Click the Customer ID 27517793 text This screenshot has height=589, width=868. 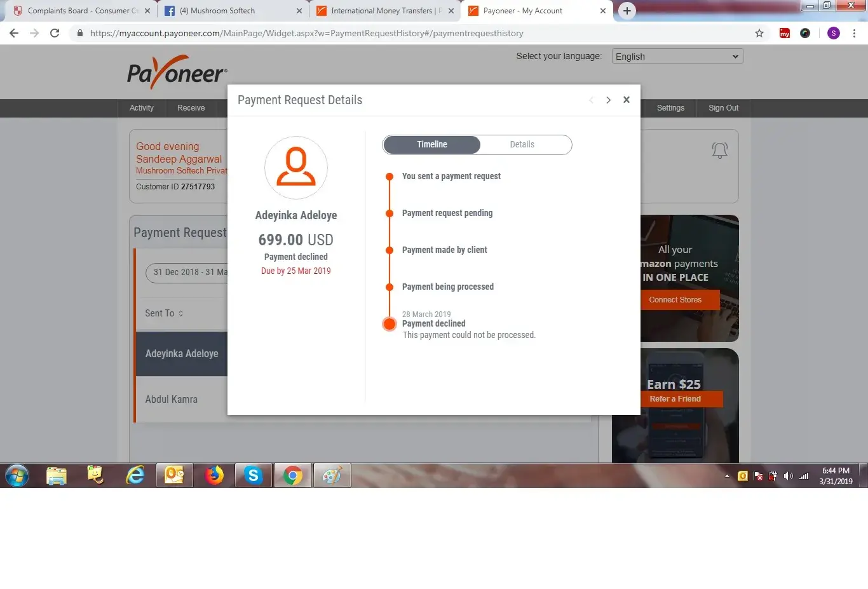175,187
